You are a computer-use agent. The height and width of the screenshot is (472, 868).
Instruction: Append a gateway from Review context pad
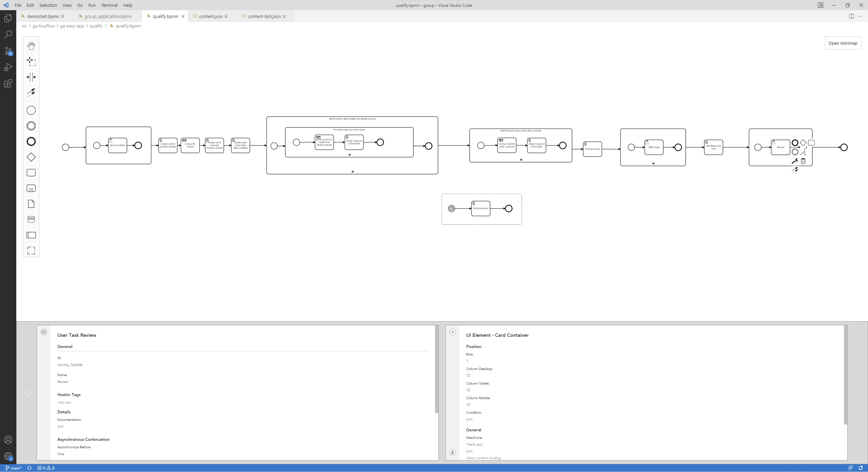[803, 143]
